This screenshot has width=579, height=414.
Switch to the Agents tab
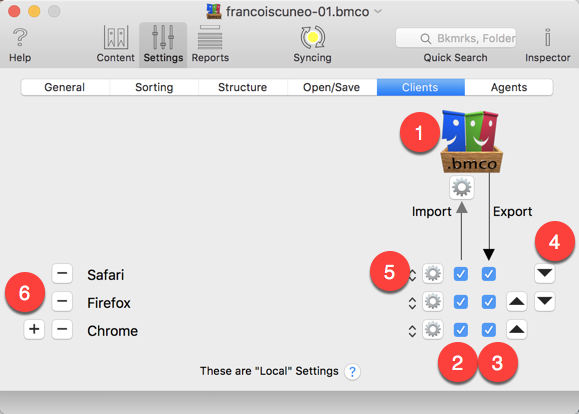(x=509, y=87)
